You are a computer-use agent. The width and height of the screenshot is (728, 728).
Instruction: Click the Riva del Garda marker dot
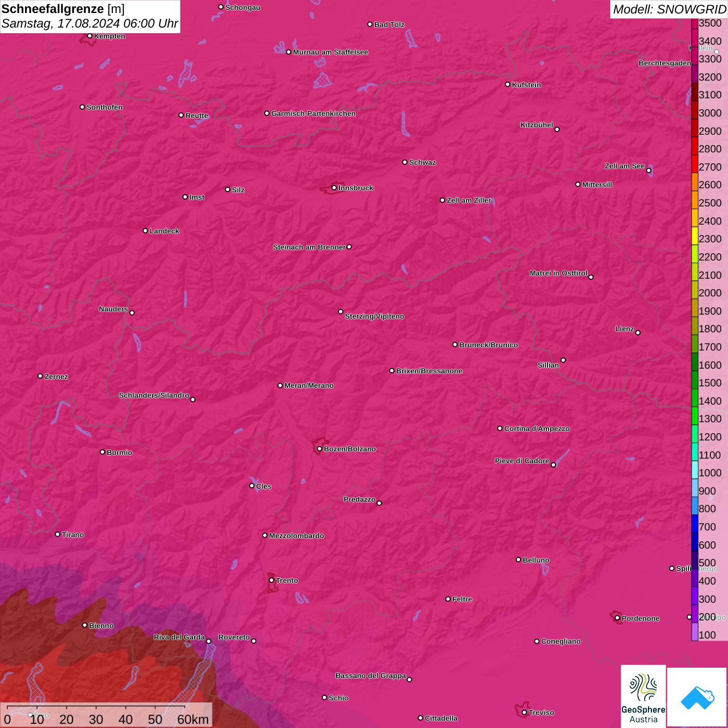point(209,641)
